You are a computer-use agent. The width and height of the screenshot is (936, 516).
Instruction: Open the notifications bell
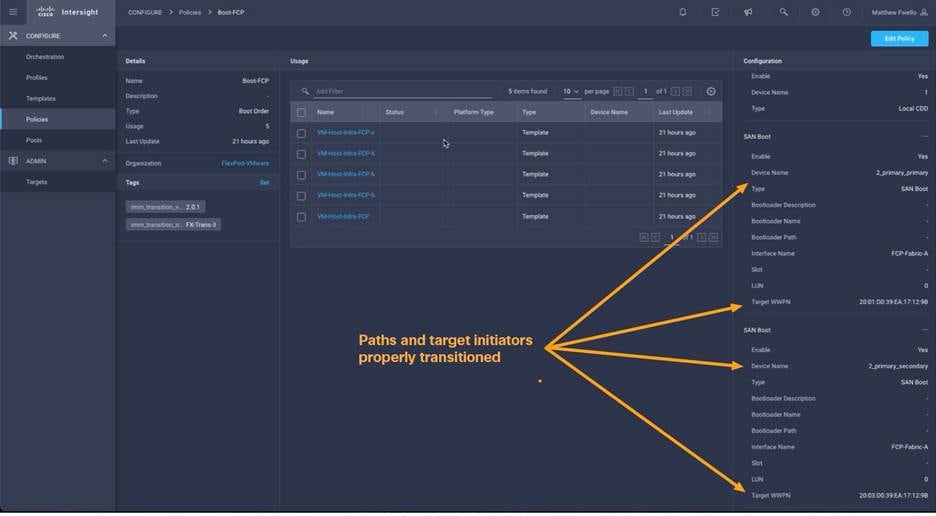(683, 12)
